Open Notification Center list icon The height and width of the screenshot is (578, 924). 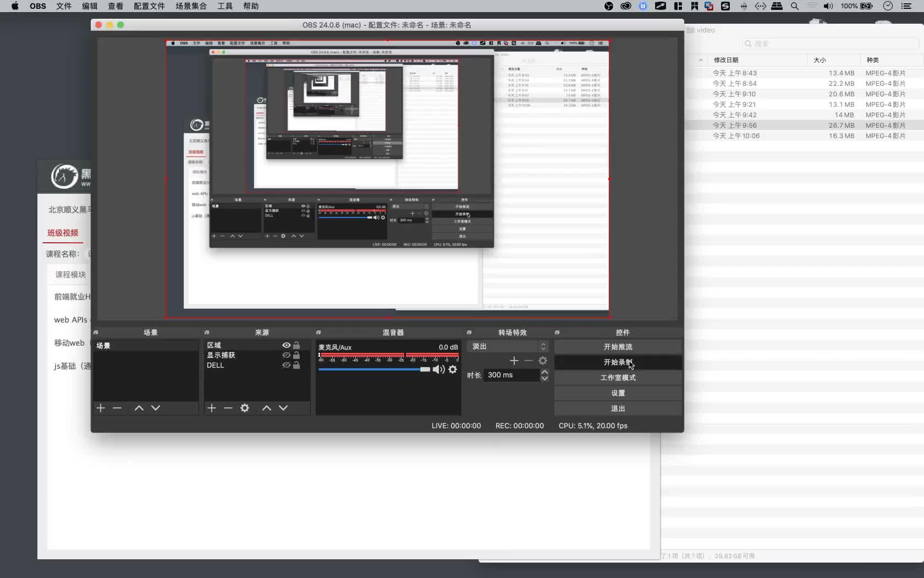pyautogui.click(x=906, y=6)
